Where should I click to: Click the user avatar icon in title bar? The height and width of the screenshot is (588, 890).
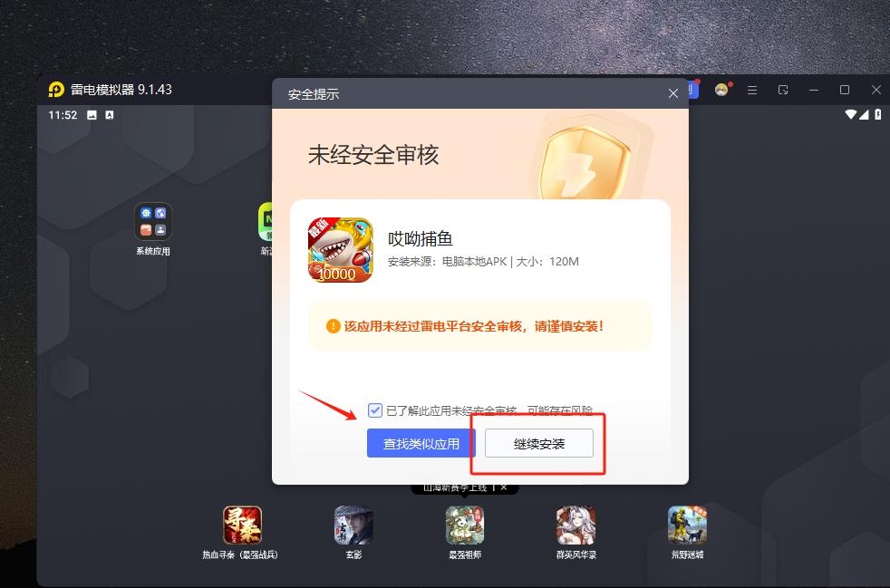click(721, 90)
